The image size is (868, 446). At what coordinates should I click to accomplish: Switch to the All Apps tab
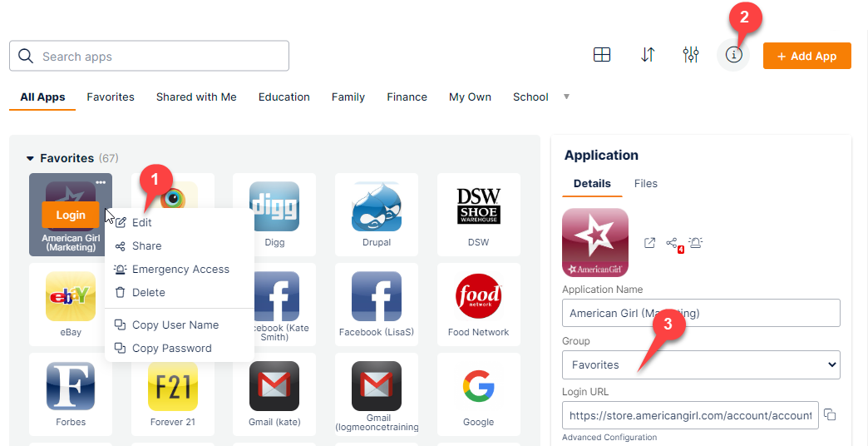42,97
